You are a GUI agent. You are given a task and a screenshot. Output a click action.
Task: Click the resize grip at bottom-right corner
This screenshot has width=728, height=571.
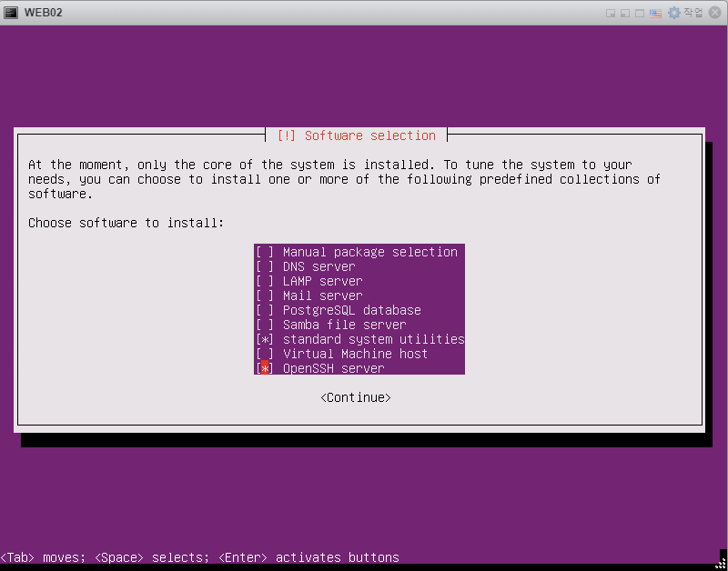(x=721, y=563)
